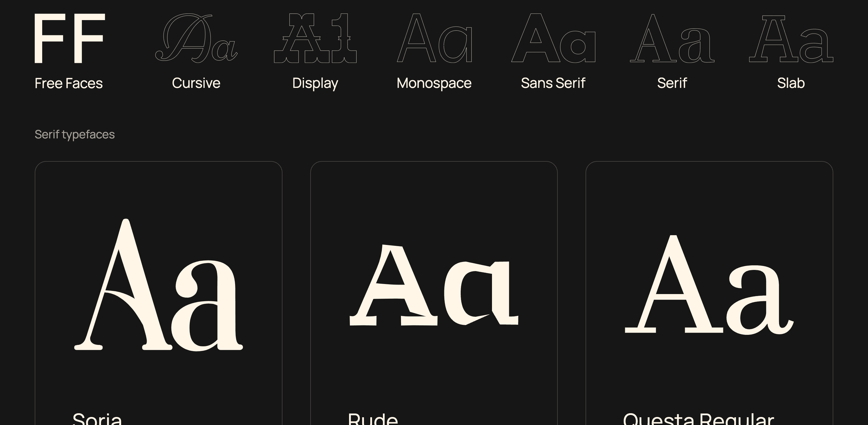
Task: Open the Sans Serif category label
Action: coord(553,83)
